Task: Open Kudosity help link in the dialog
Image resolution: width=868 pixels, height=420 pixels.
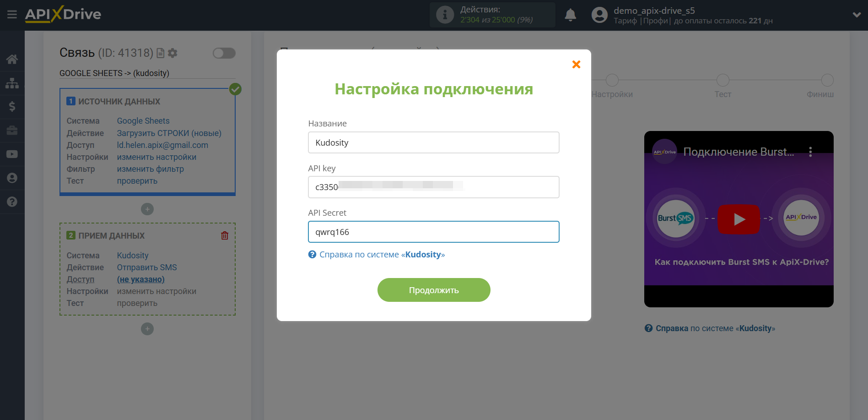Action: (x=382, y=255)
